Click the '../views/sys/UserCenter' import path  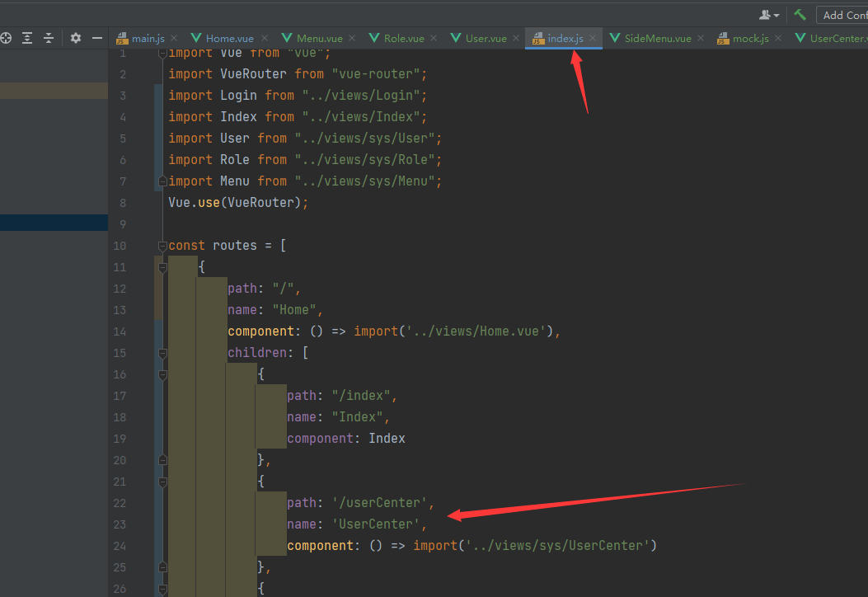click(557, 546)
